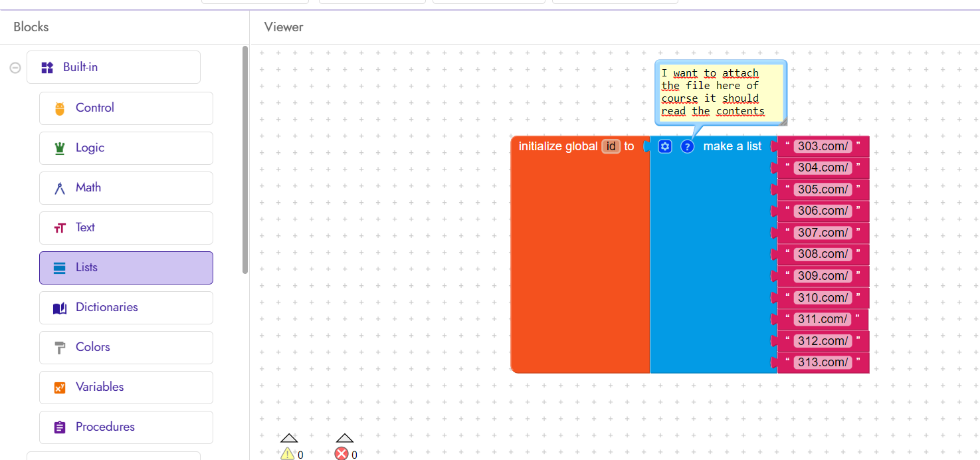The height and width of the screenshot is (460, 980).
Task: Select the Lists category
Action: click(x=126, y=267)
